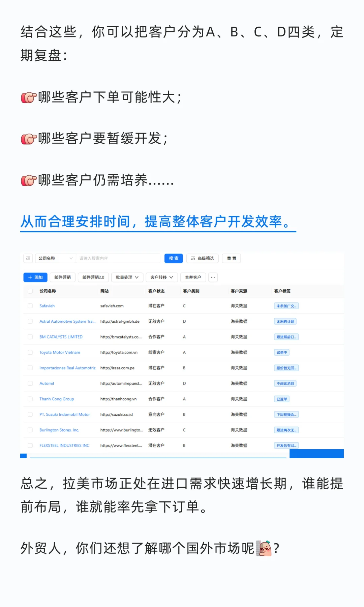This screenshot has width=364, height=607.
Task: Click the 跟进两次无 tag on Burlington row
Action: (286, 430)
